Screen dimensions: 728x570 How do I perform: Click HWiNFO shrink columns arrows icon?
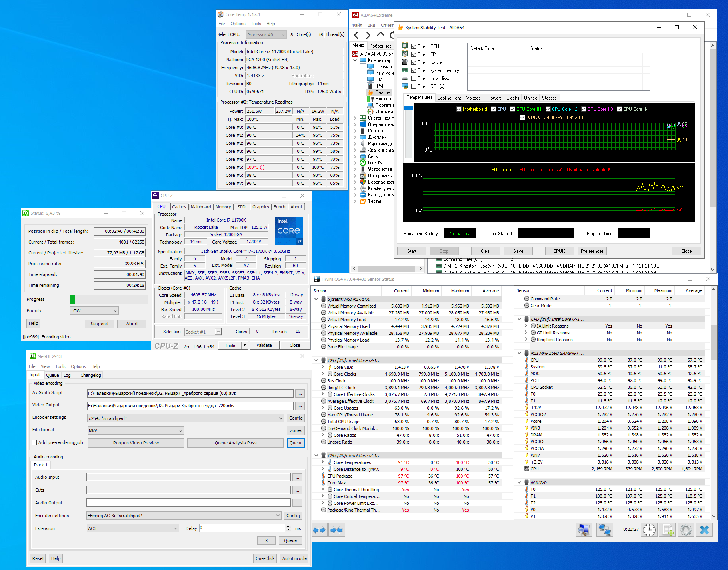pos(336,530)
